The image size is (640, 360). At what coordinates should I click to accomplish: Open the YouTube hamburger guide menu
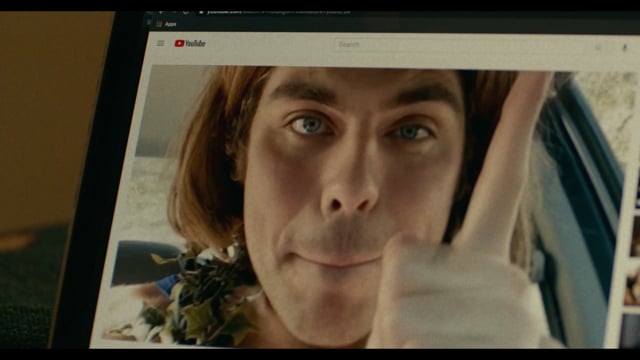coord(160,43)
